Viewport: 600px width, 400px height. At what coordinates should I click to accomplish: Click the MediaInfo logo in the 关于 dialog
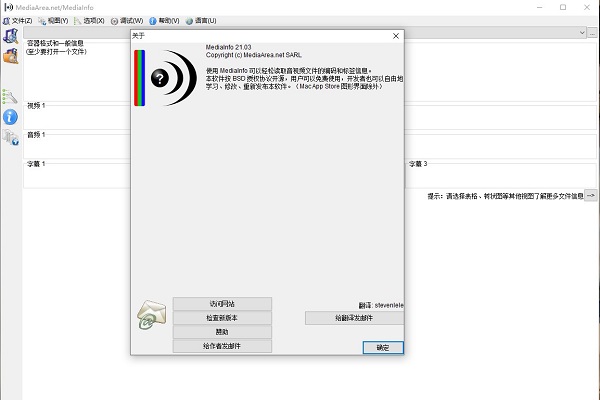(x=165, y=78)
